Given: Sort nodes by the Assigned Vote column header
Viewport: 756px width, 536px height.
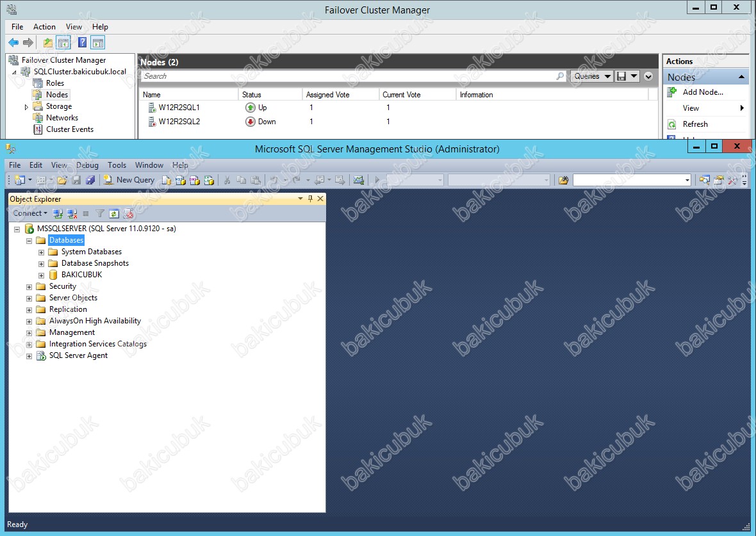Looking at the screenshot, I should pyautogui.click(x=340, y=95).
